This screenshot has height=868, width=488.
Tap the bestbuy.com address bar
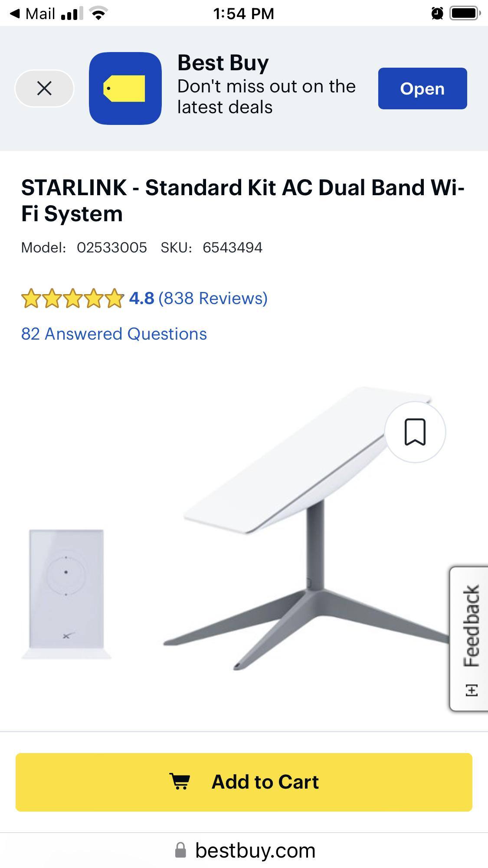[x=244, y=850]
